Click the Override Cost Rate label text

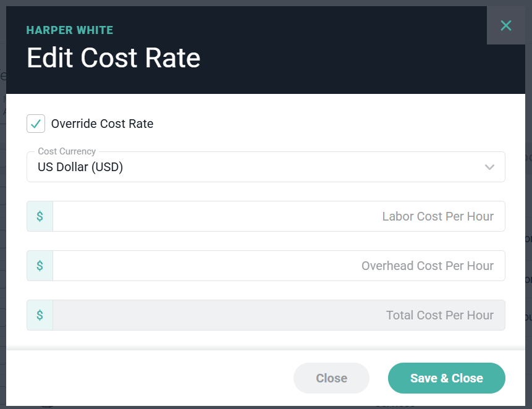pyautogui.click(x=102, y=124)
